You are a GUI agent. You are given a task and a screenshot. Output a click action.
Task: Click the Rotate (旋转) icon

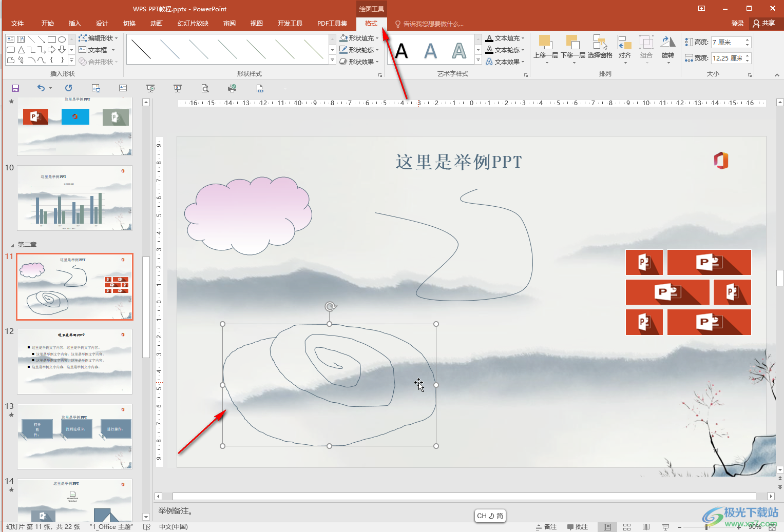[668, 49]
